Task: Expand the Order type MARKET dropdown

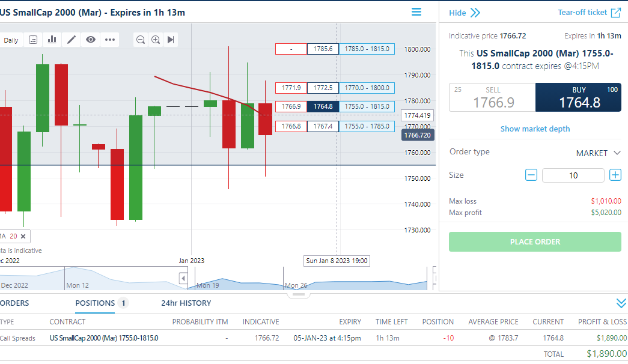Action: [x=599, y=153]
